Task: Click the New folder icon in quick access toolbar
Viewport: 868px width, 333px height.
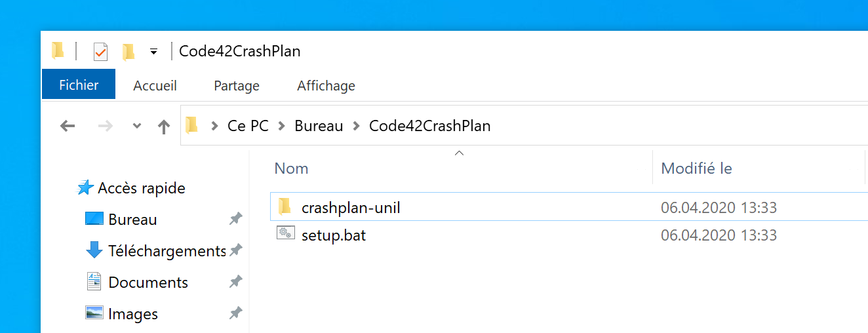Action: (128, 51)
